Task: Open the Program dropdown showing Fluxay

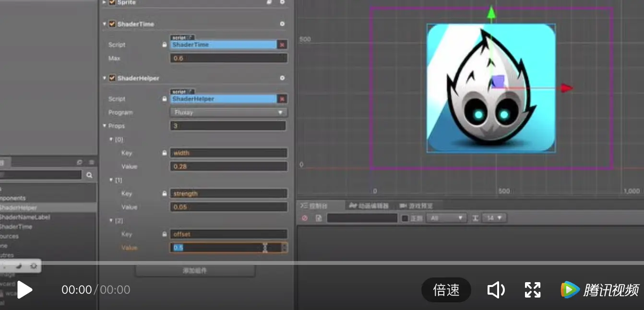Action: tap(228, 112)
